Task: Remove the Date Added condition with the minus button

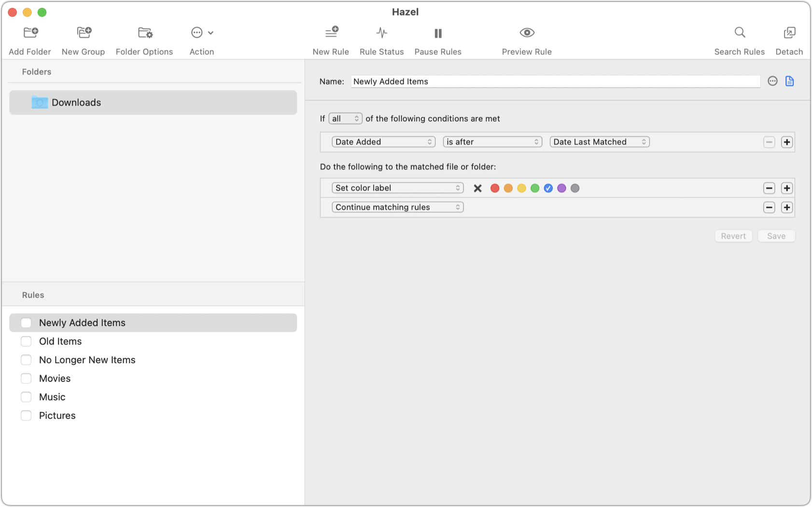Action: (x=769, y=142)
